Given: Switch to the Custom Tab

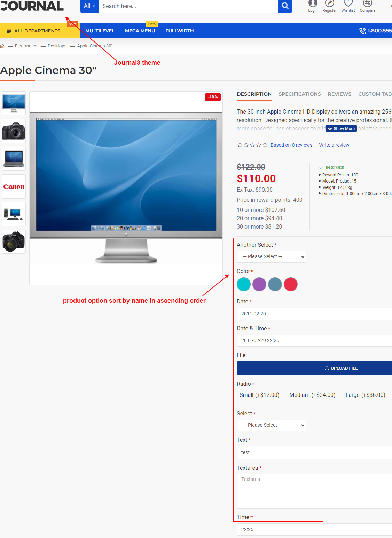Looking at the screenshot, I should coord(375,94).
